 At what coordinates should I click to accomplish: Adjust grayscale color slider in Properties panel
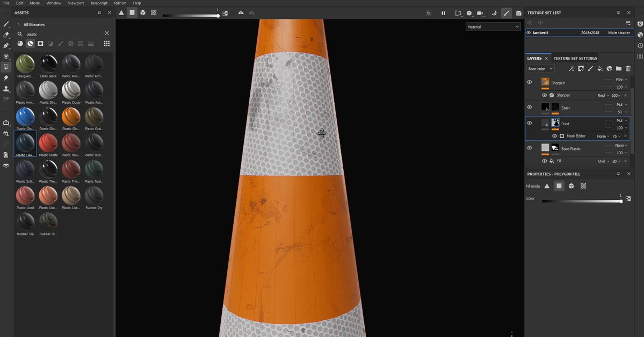582,202
